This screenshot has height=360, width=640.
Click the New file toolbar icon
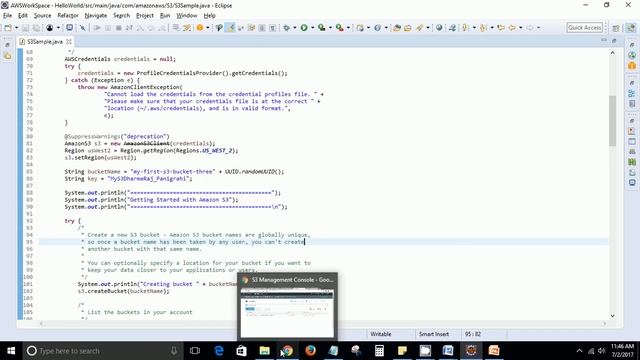8,28
